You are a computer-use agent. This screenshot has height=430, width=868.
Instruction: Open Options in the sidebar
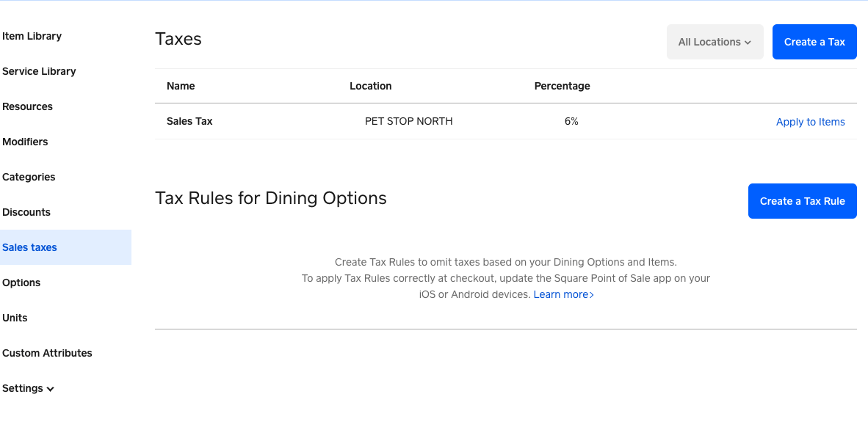click(21, 283)
